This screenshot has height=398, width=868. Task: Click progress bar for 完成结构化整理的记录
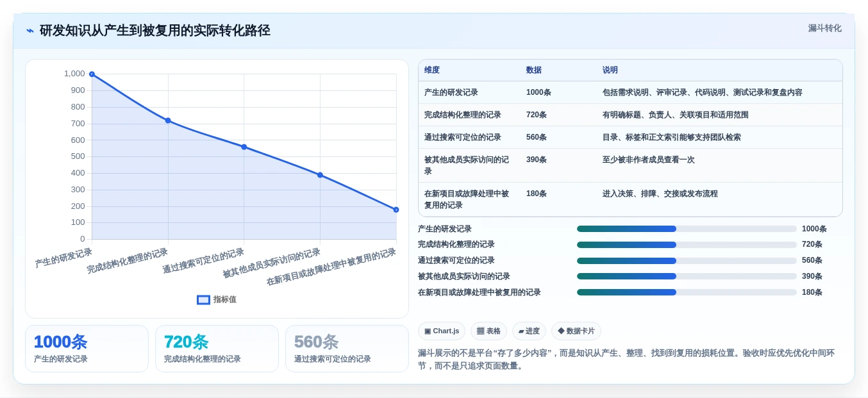click(687, 245)
